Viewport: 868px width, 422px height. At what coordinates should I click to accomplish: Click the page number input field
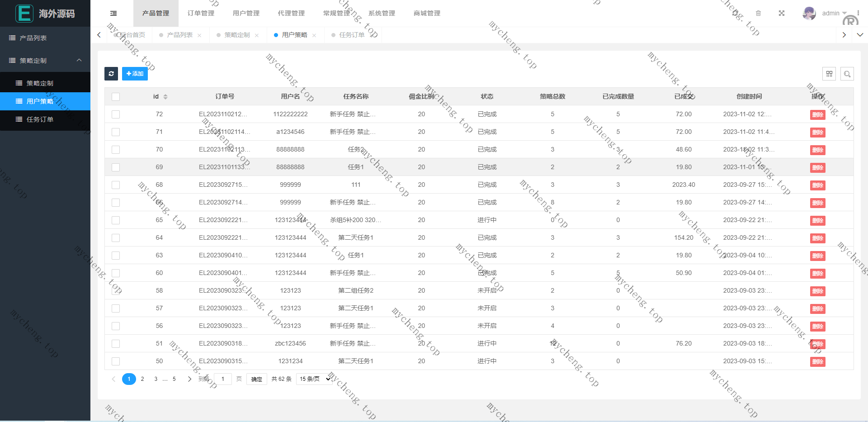coord(223,379)
